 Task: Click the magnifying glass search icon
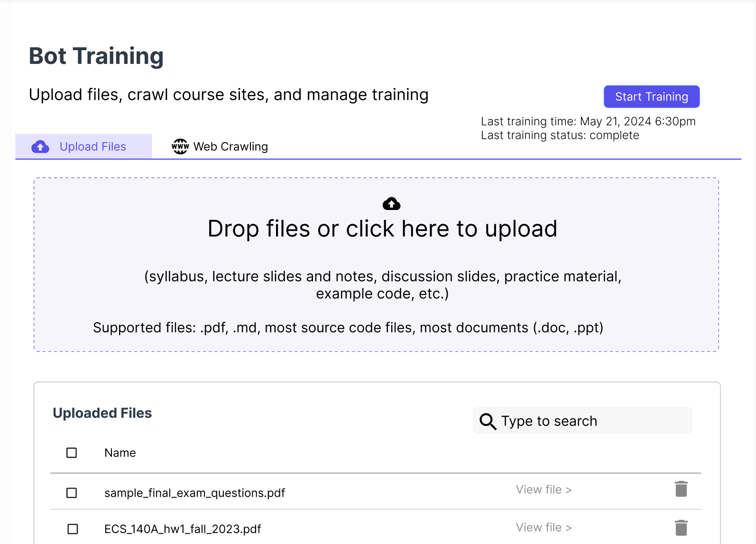488,421
